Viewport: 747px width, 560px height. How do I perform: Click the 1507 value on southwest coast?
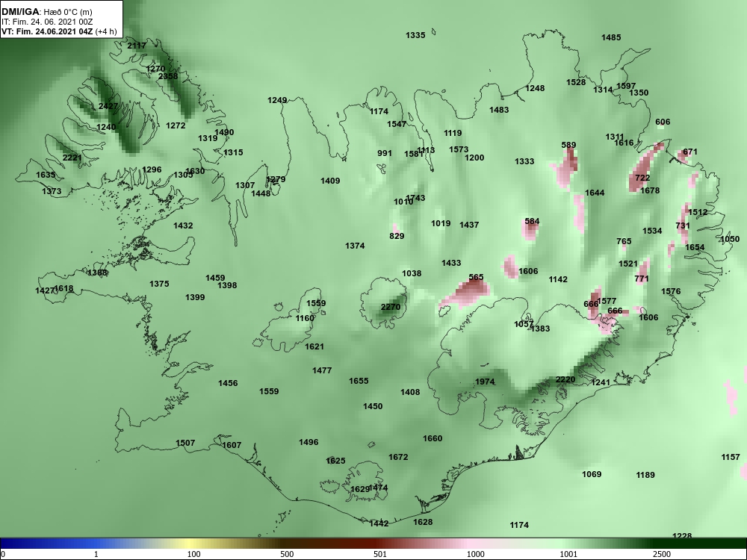click(x=185, y=443)
